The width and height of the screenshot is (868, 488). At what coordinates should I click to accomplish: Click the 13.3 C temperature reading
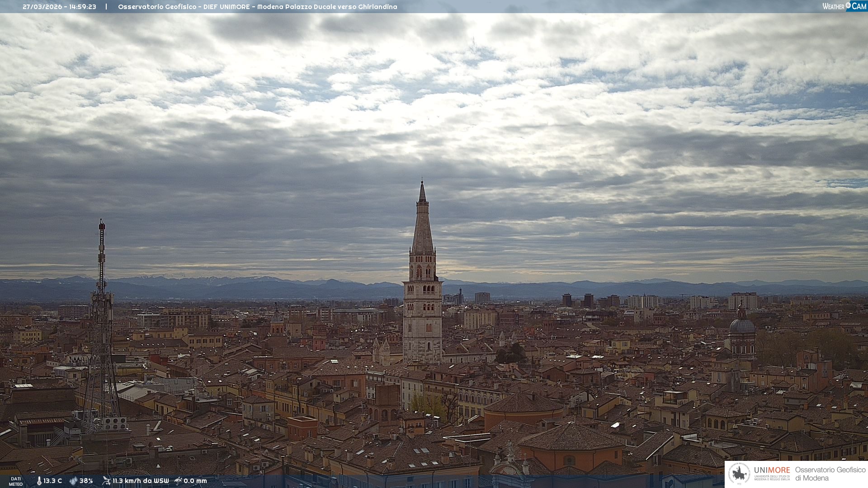coord(52,481)
